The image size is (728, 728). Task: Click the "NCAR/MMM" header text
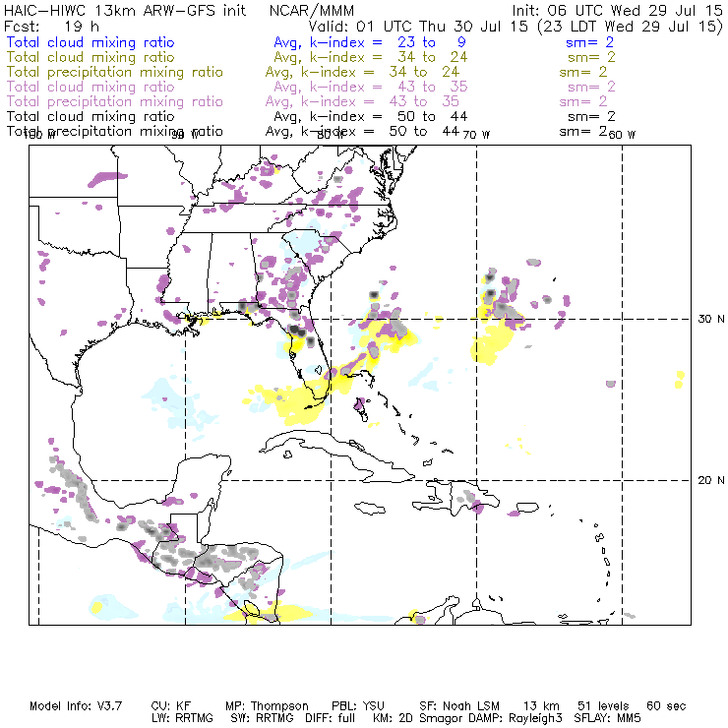(x=312, y=10)
